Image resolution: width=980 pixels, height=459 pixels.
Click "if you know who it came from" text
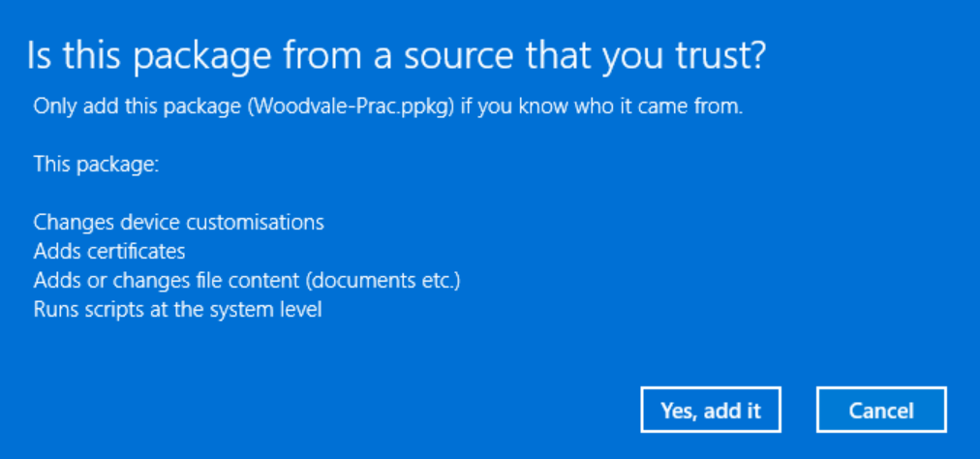(600, 107)
